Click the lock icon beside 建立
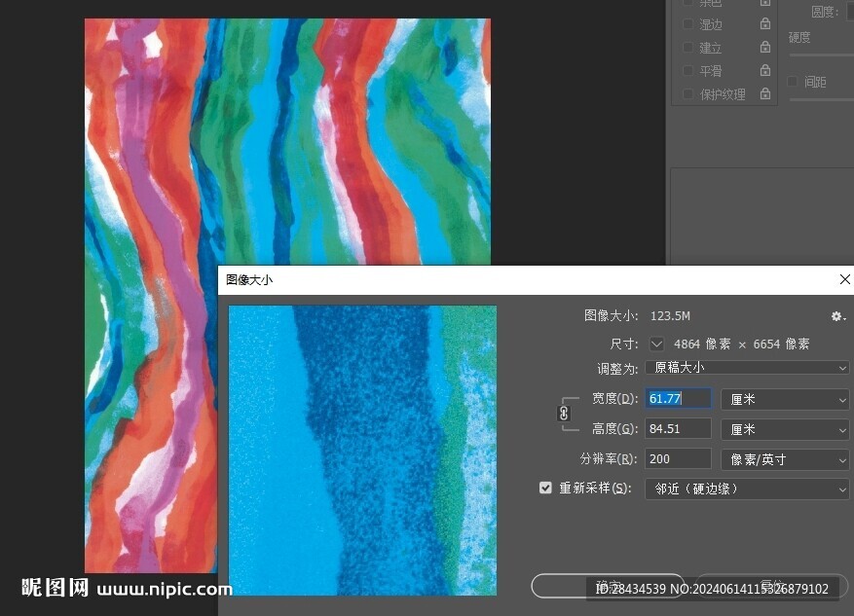Viewport: 854px width, 616px height. (765, 47)
